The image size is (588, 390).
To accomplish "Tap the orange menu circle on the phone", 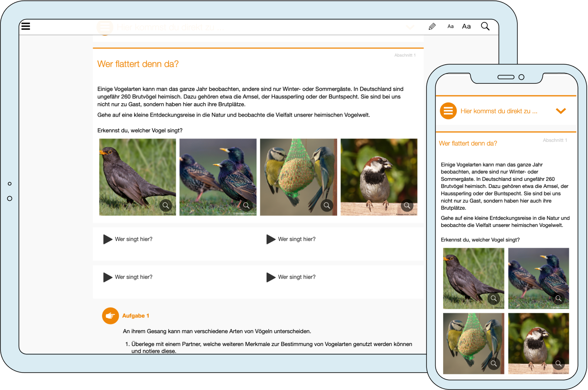I will tap(448, 111).
